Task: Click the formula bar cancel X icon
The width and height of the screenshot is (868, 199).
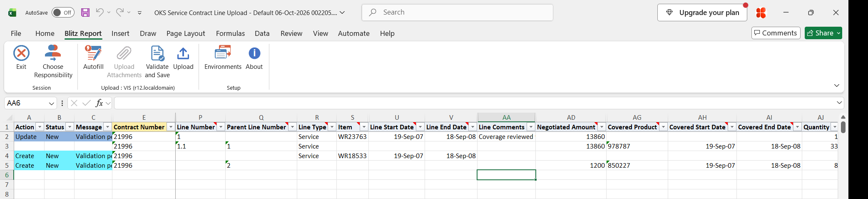Action: (74, 103)
